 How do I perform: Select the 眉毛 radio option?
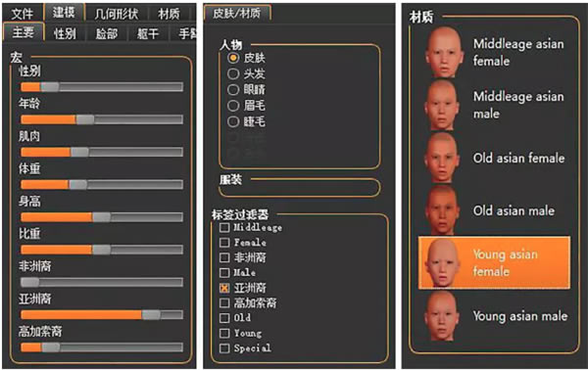233,106
